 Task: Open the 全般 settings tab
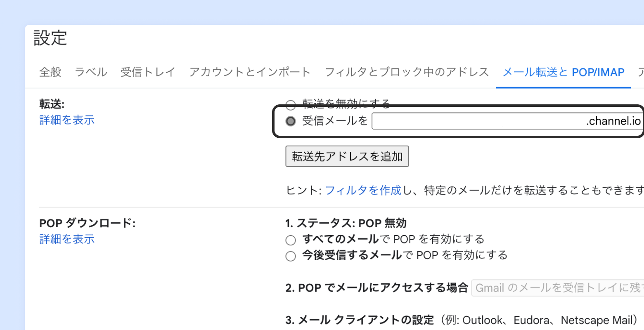(x=50, y=72)
